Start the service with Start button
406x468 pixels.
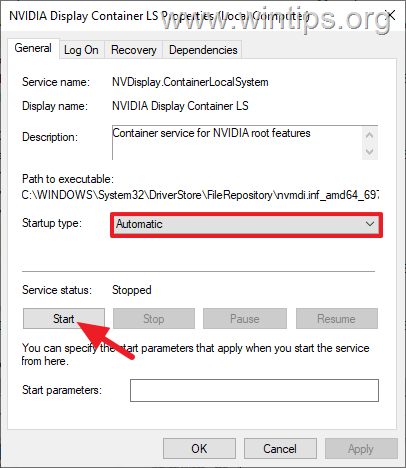click(x=64, y=319)
